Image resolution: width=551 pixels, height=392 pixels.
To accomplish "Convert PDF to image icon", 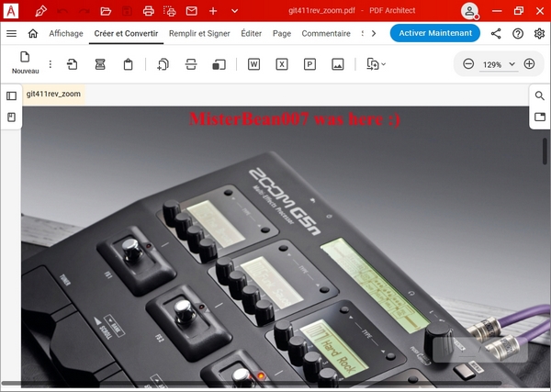I will pyautogui.click(x=338, y=64).
